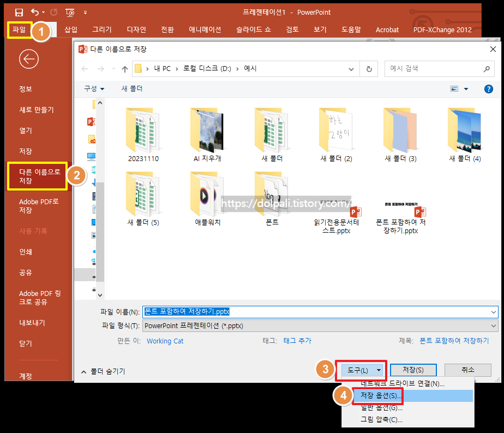Click the Redo icon in title bar
The width and height of the screenshot is (504, 433).
pyautogui.click(x=54, y=12)
